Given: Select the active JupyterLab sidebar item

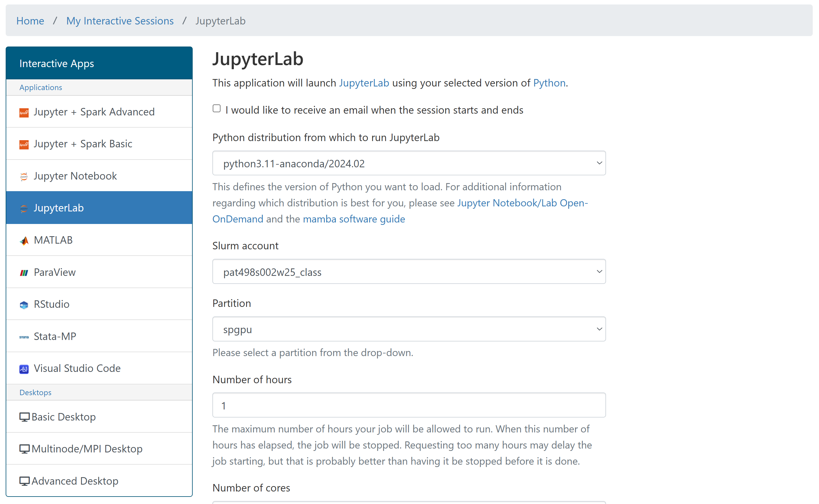Looking at the screenshot, I should point(59,208).
